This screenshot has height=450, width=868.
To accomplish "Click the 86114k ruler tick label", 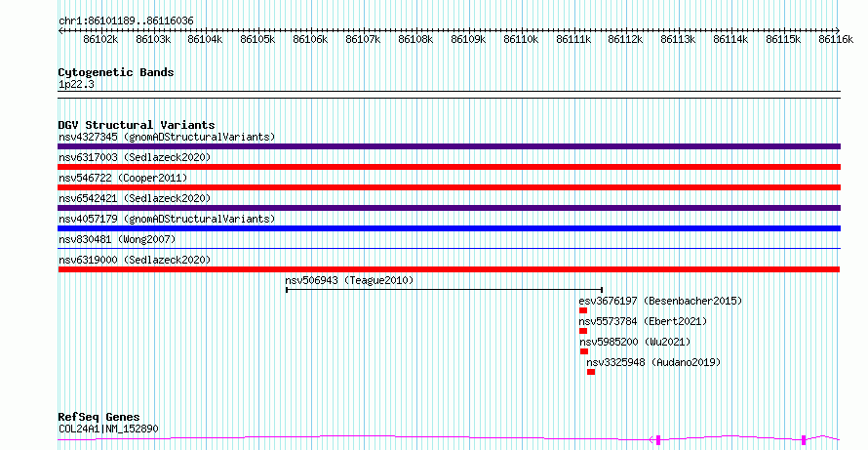I will 730,39.
